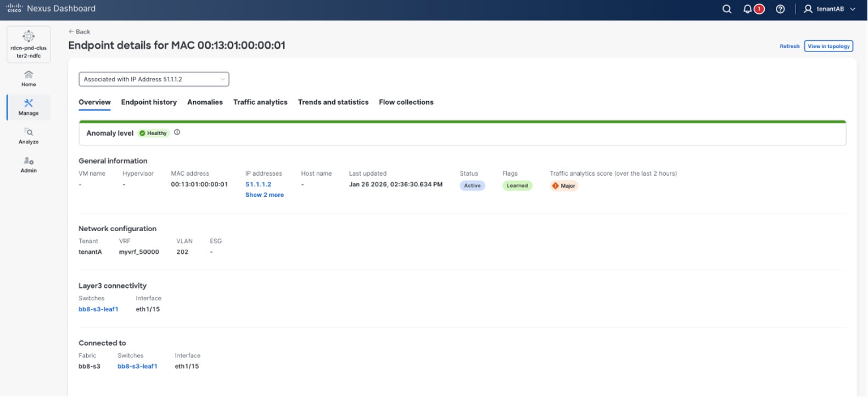Open the Analyze sidebar section
This screenshot has height=398, width=868.
29,136
